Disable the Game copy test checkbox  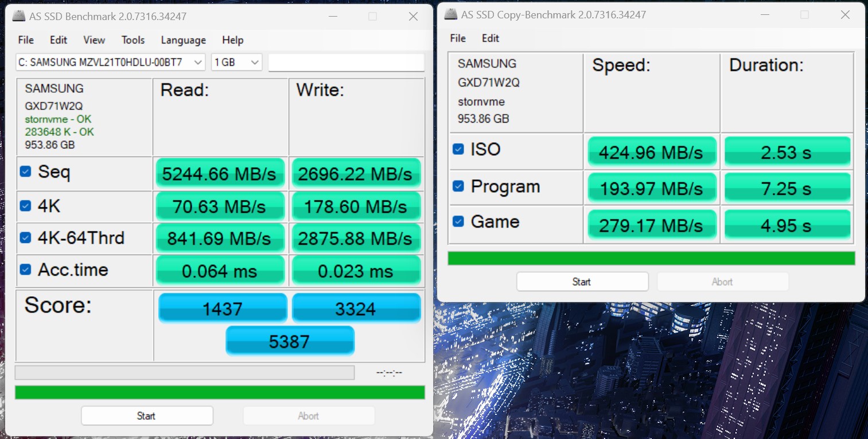pos(458,221)
